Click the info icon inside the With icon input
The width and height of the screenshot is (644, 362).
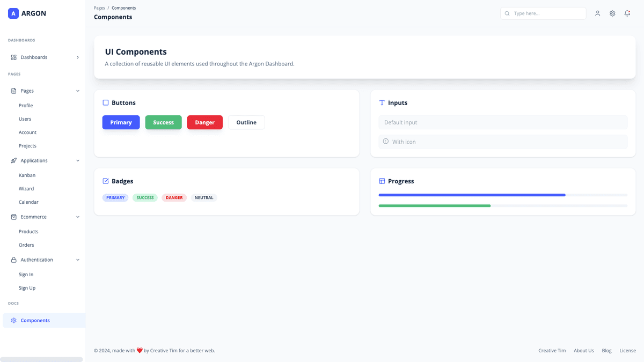coord(386,142)
